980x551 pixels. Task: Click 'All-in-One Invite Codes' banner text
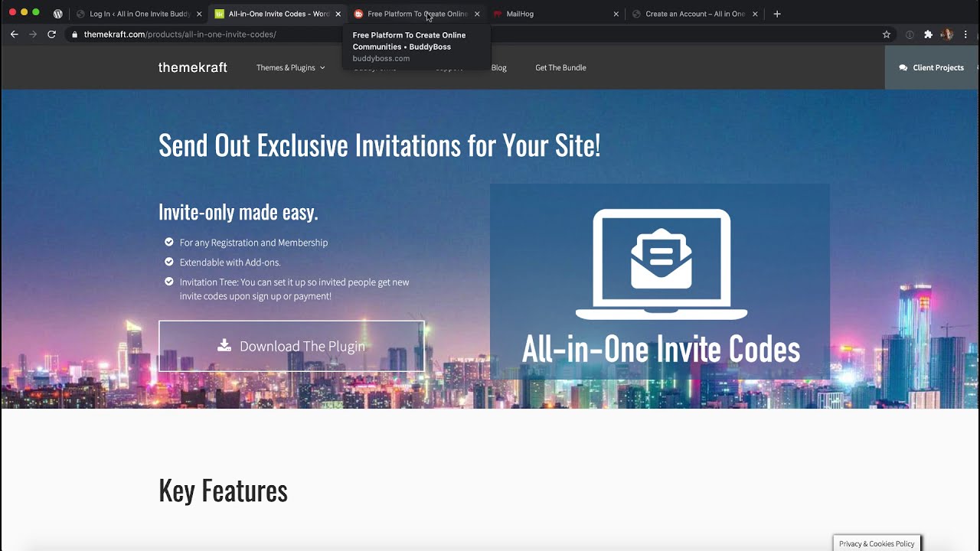(661, 349)
